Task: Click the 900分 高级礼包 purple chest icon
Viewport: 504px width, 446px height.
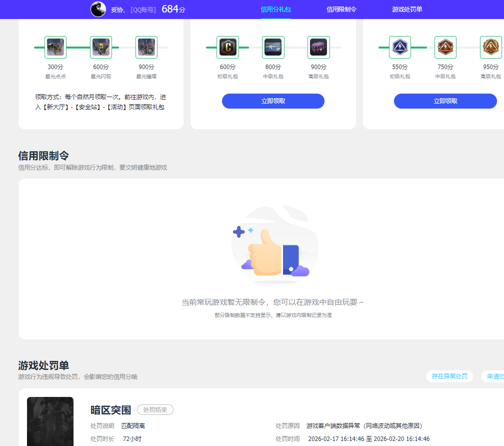Action: tap(318, 47)
